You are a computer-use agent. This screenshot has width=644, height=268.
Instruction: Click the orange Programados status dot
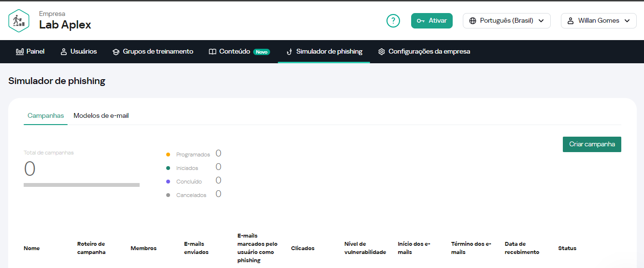pos(168,155)
